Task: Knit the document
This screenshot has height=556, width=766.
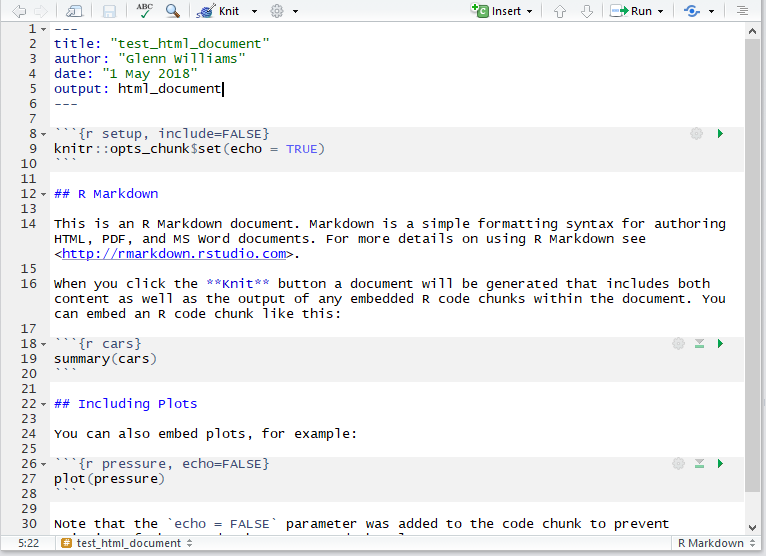Action: point(218,11)
